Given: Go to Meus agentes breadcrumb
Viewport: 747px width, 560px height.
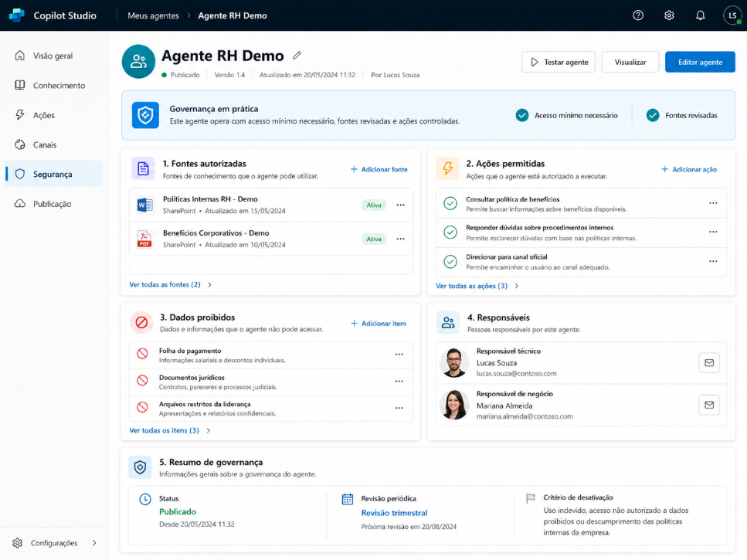Looking at the screenshot, I should tap(153, 15).
